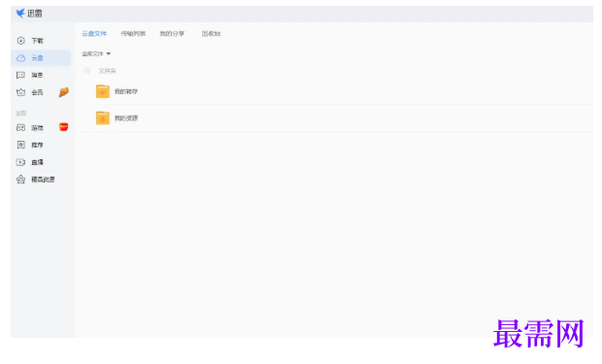Select the 云盘 cloud drive sidebar item
Image resolution: width=602 pixels, height=364 pixels.
click(x=41, y=58)
